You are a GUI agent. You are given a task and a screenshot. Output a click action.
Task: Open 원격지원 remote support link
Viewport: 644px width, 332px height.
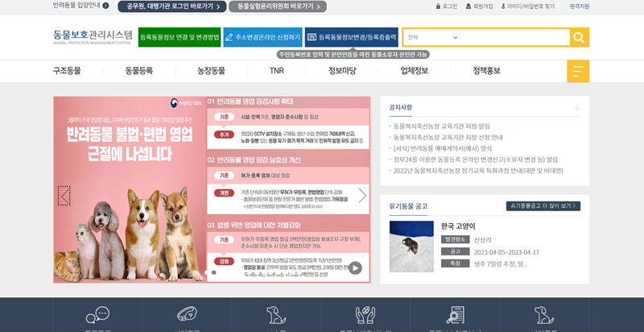coord(580,6)
